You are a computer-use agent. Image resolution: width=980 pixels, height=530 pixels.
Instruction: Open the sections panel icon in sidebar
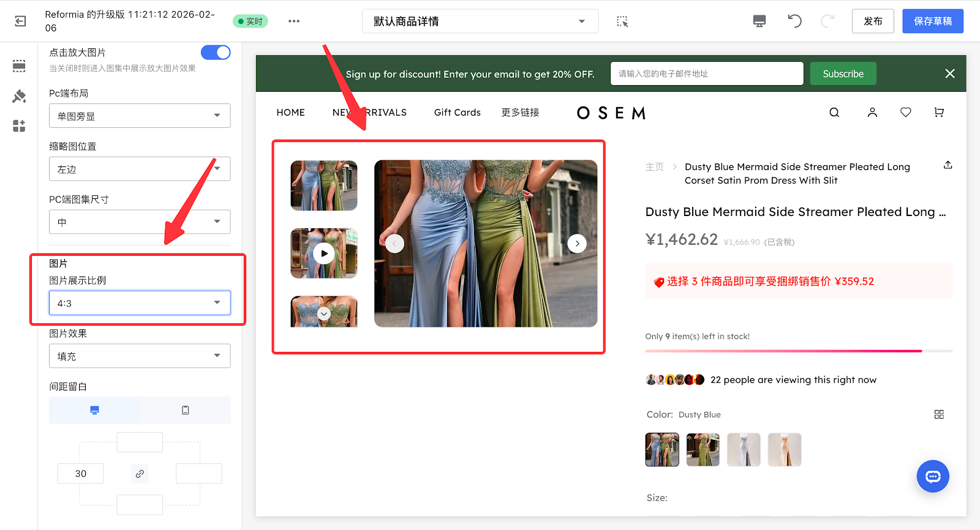pos(19,66)
